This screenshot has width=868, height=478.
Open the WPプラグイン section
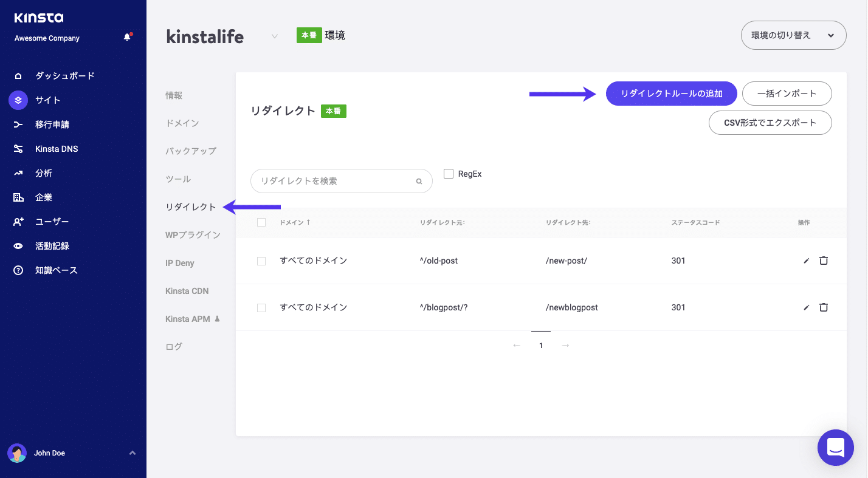tap(193, 234)
